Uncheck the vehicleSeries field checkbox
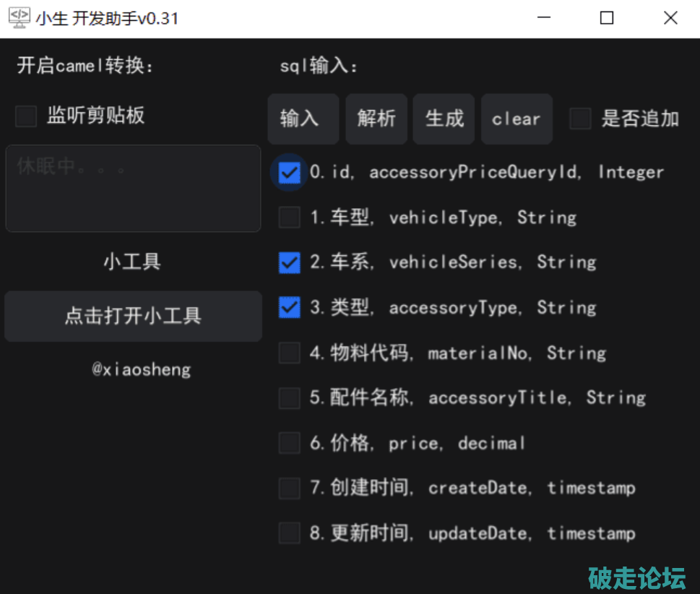This screenshot has height=594, width=700. point(290,262)
